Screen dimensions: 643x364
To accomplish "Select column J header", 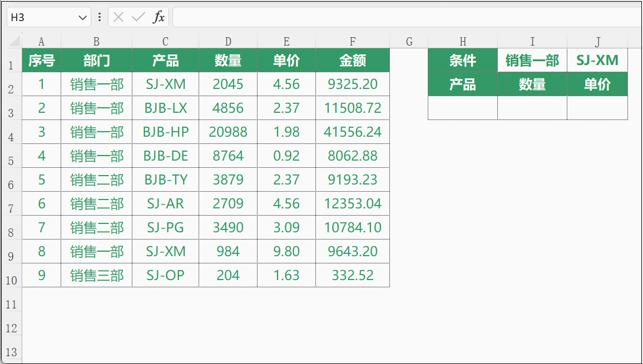I will tap(597, 41).
